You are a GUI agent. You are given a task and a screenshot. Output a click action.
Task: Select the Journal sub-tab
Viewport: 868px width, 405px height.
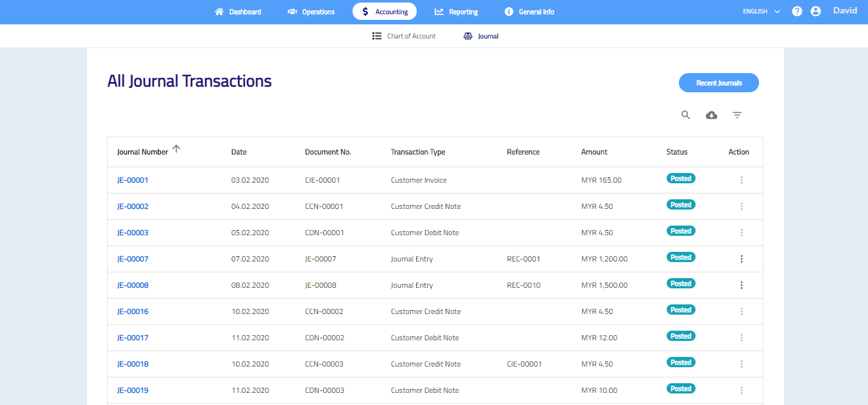click(x=481, y=37)
